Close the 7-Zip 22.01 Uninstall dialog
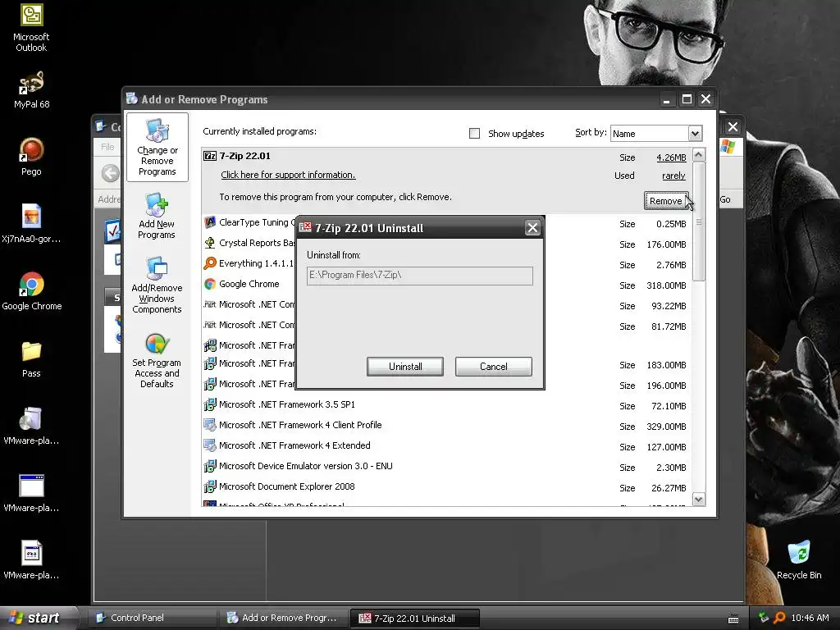 point(532,228)
